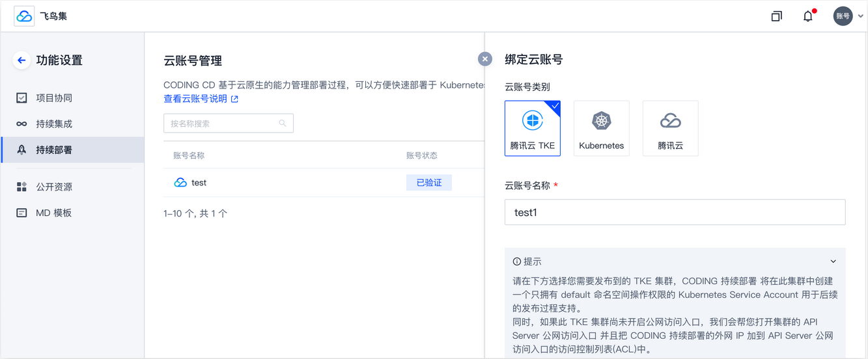
Task: Click the info icon next to 提示
Action: tap(517, 261)
